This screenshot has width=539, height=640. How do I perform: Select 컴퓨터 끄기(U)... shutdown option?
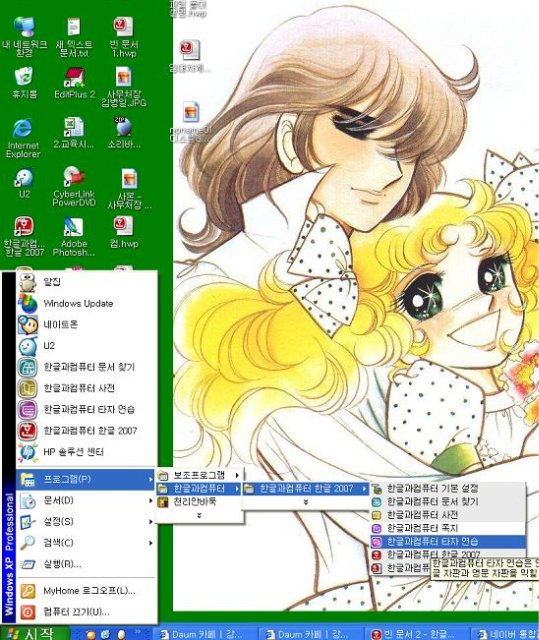(87, 612)
